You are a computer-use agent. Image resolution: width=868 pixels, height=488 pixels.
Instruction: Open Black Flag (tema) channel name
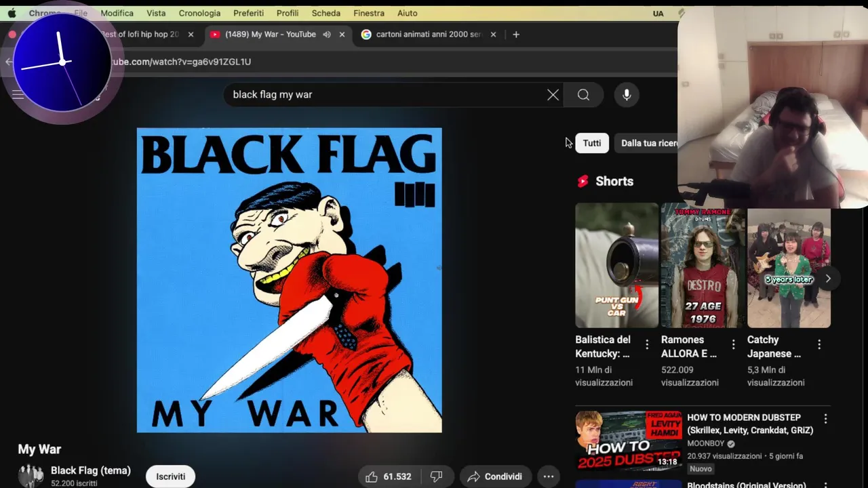91,470
